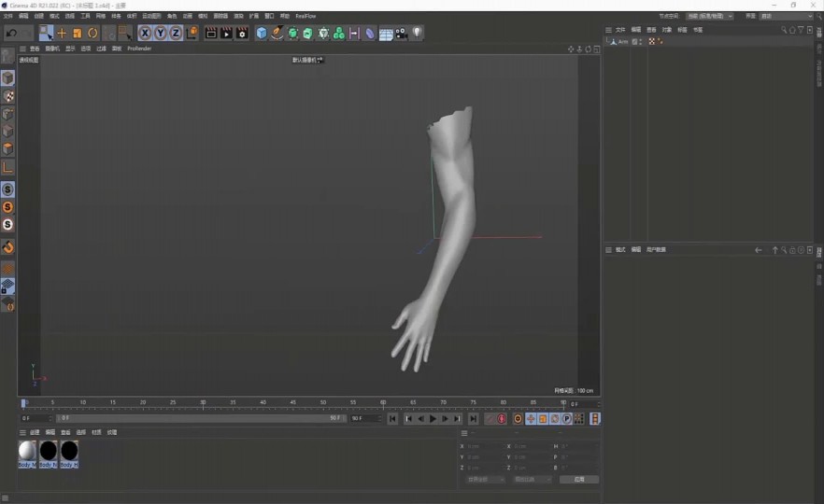Open the Extrude generator icon
The image size is (824, 504).
(x=308, y=34)
